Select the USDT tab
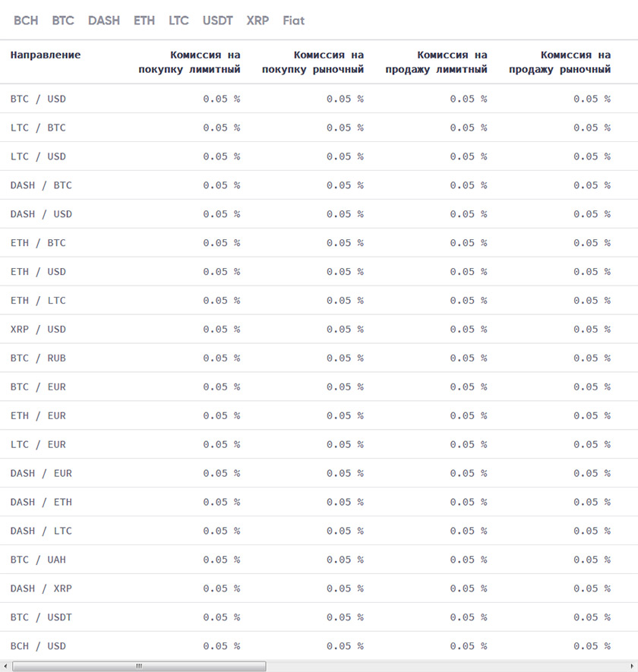The image size is (638, 672). (217, 21)
